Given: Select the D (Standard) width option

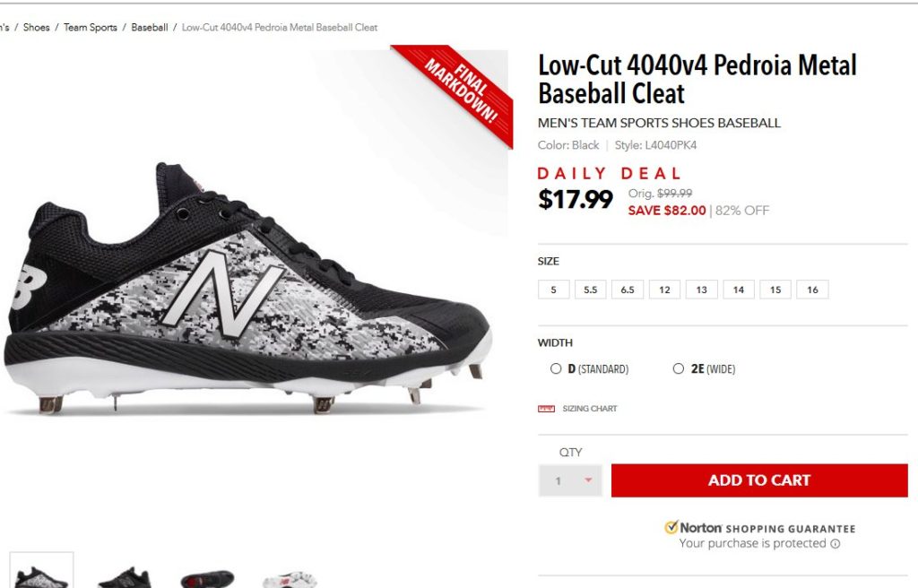Looking at the screenshot, I should point(556,368).
